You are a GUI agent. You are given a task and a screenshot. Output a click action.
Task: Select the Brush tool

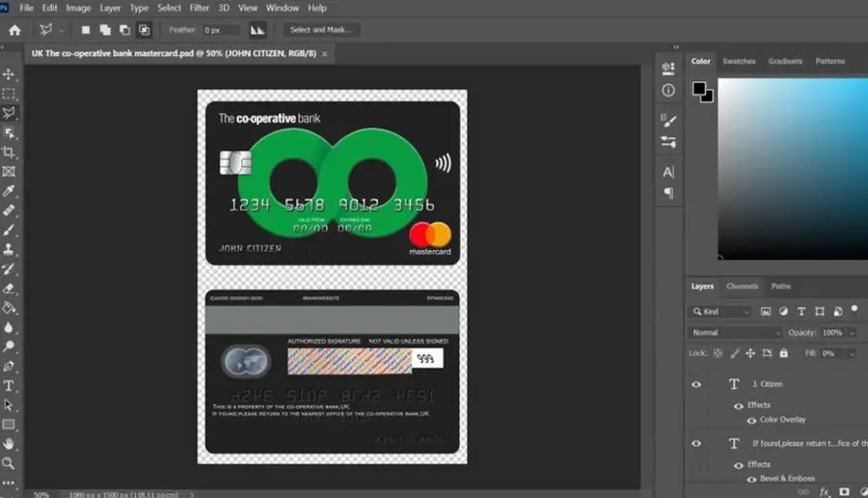point(9,230)
